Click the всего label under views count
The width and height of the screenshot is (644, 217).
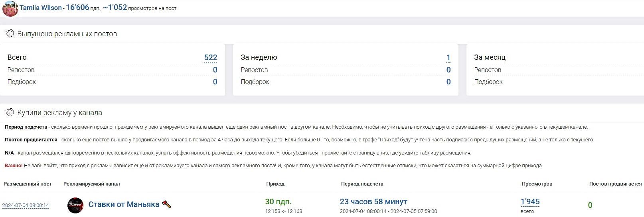[527, 211]
